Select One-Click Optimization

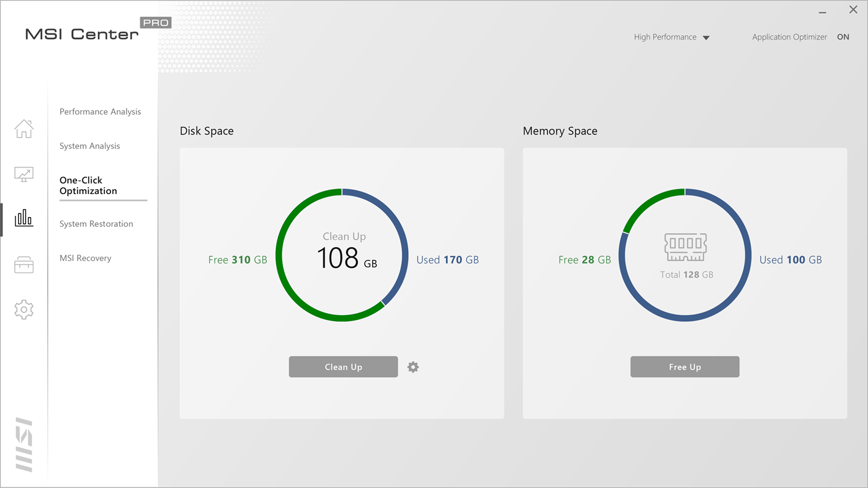point(91,185)
